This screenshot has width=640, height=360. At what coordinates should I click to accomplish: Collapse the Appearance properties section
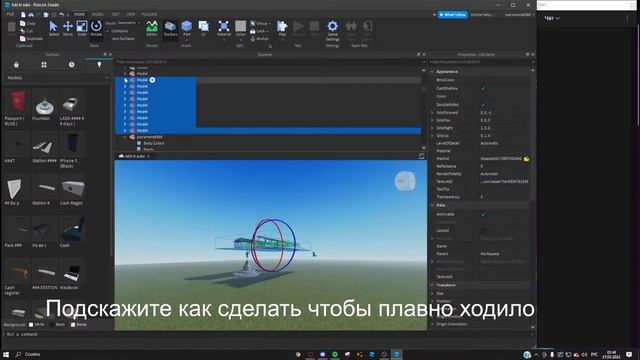click(x=432, y=72)
